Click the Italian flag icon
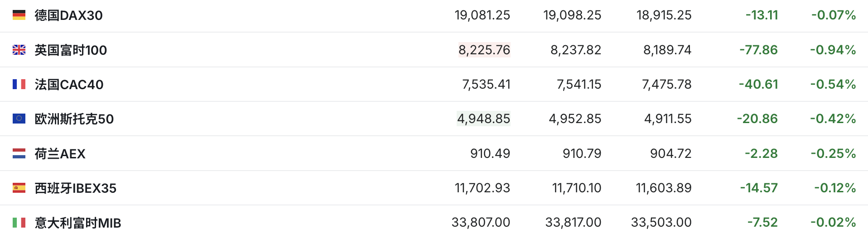The width and height of the screenshot is (868, 238). [19, 222]
